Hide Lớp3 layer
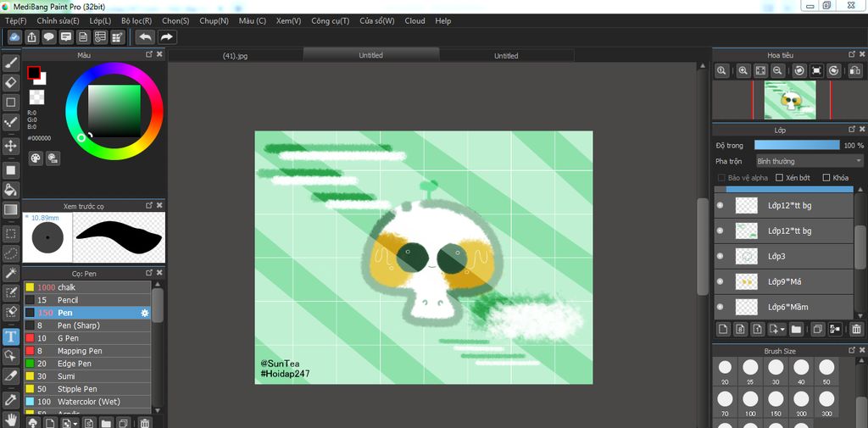 coord(721,256)
